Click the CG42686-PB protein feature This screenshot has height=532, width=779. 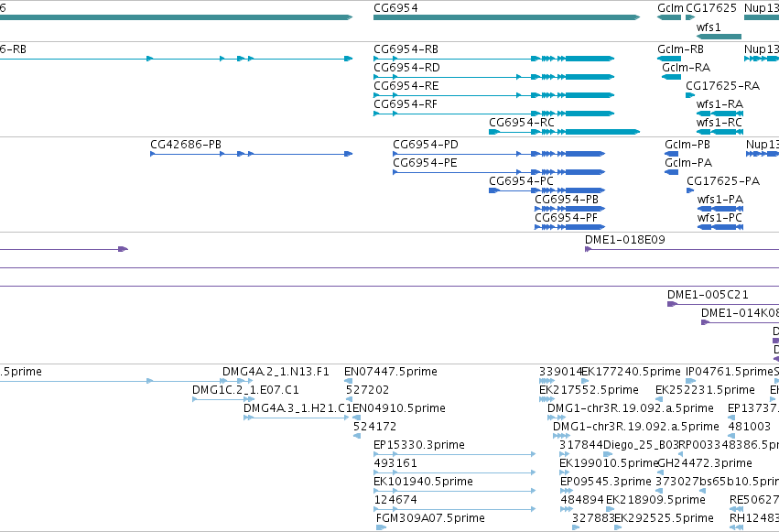click(252, 154)
